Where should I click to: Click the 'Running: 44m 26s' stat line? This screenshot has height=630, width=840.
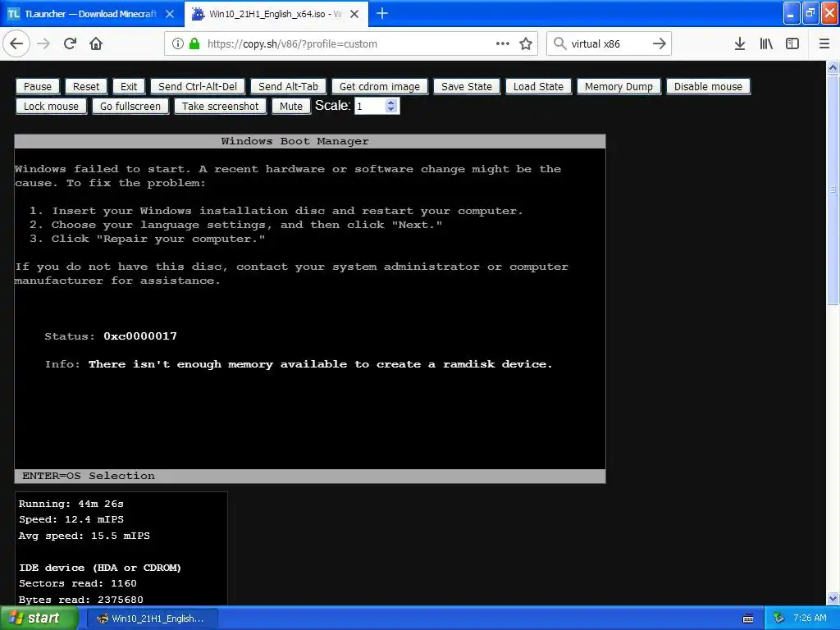[71, 504]
